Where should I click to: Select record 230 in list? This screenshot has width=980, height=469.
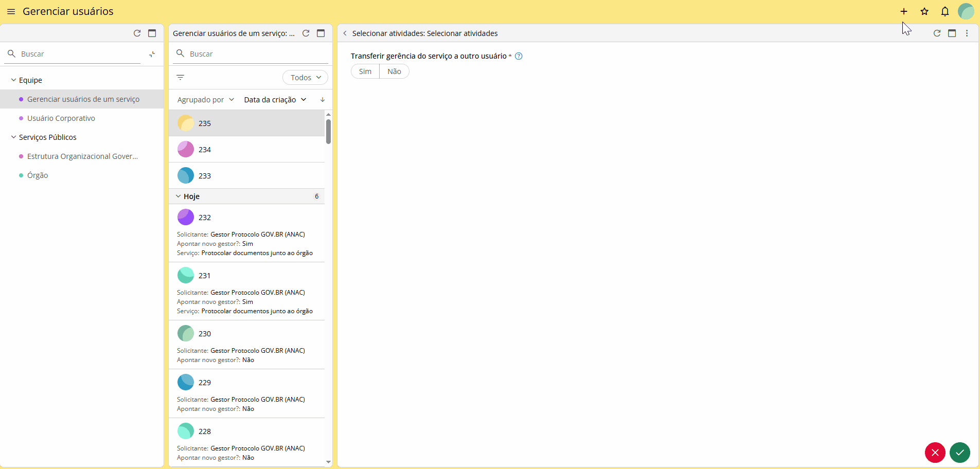click(x=247, y=345)
